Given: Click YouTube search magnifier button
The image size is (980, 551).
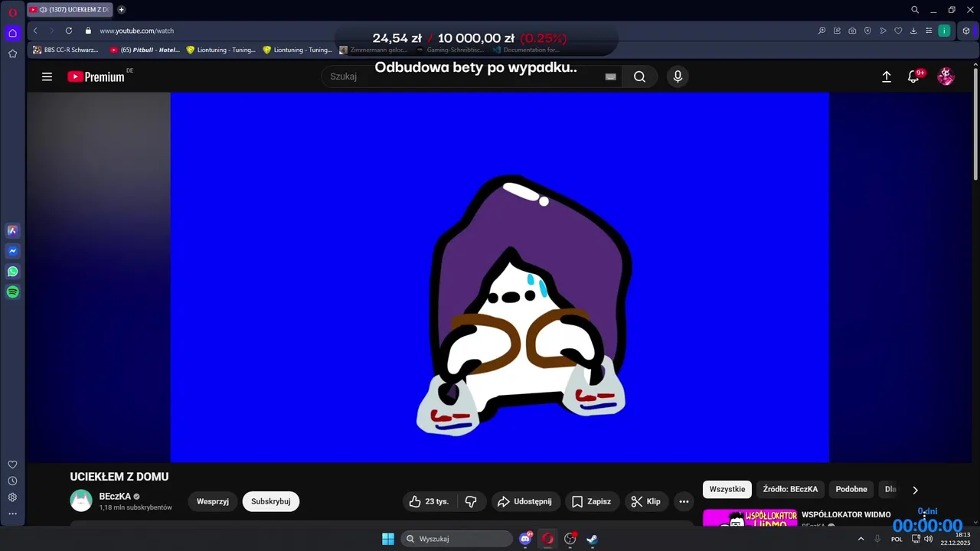Looking at the screenshot, I should (x=639, y=77).
